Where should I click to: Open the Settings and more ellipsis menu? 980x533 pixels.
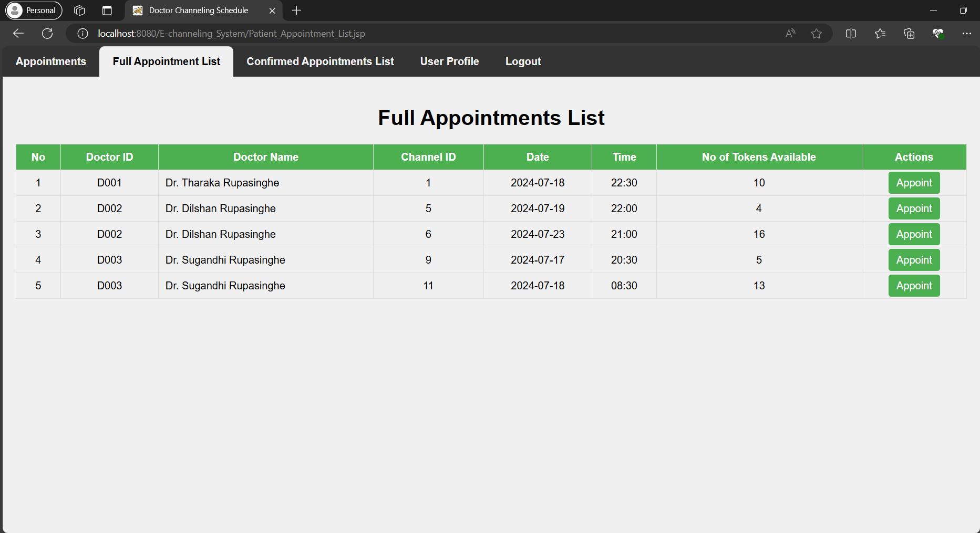tap(966, 34)
